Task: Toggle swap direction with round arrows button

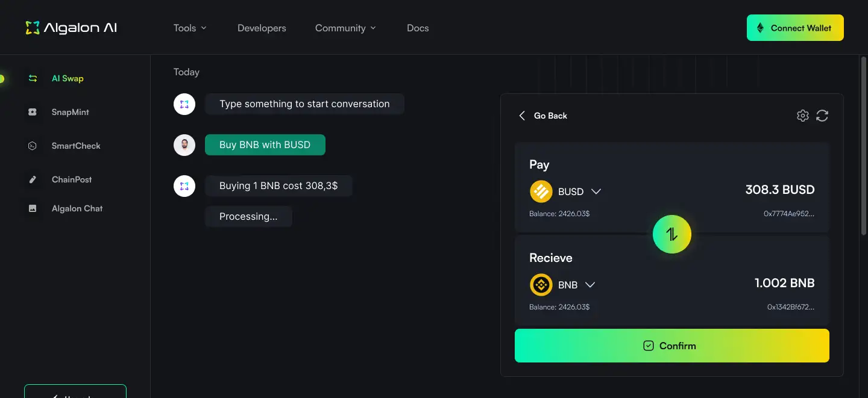Action: click(x=671, y=234)
